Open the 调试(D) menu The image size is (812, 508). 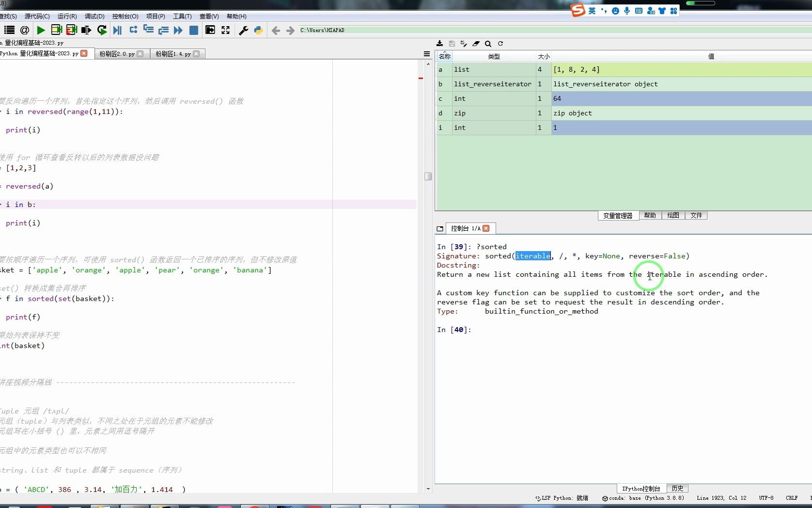click(94, 16)
